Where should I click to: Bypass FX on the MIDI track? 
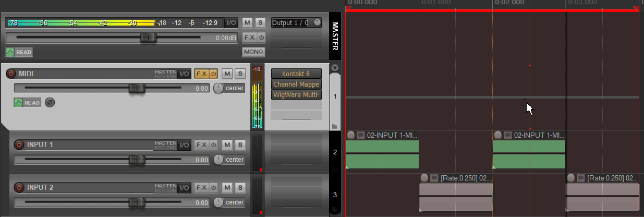tap(214, 74)
